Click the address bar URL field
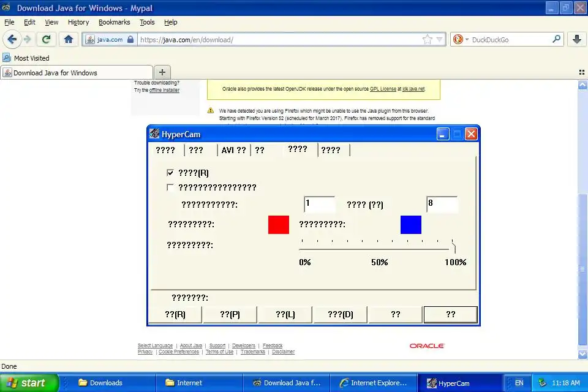 tap(279, 39)
